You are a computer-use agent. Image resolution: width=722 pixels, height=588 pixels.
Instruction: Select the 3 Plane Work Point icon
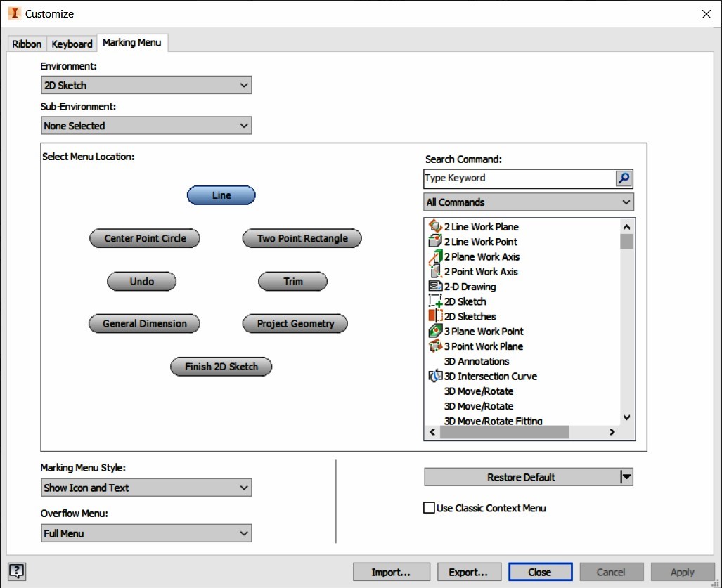pos(434,331)
